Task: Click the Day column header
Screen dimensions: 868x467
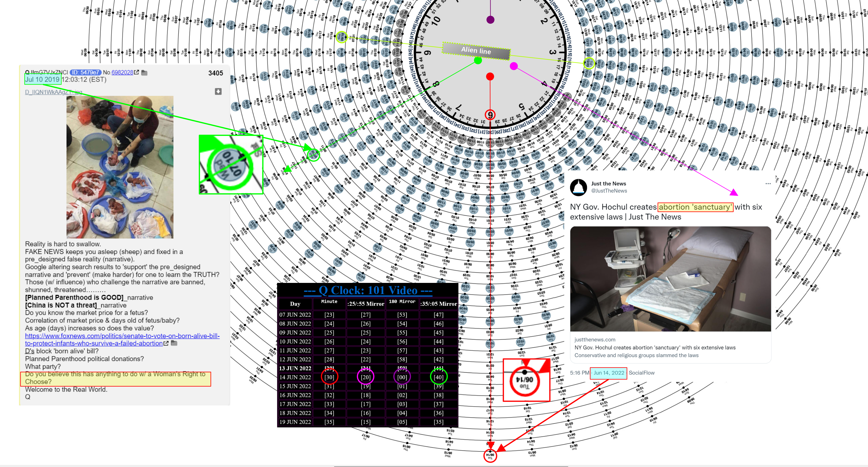Action: tap(295, 304)
